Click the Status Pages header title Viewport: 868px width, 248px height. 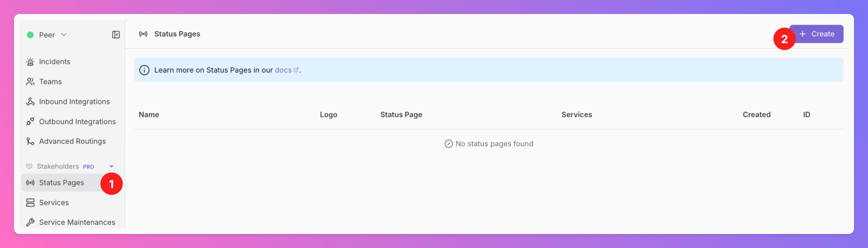(177, 34)
